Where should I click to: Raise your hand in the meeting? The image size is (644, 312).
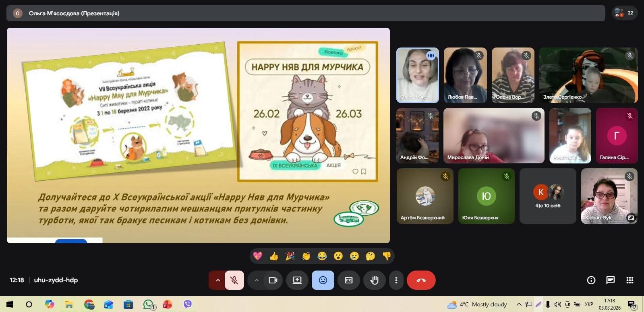coord(375,280)
